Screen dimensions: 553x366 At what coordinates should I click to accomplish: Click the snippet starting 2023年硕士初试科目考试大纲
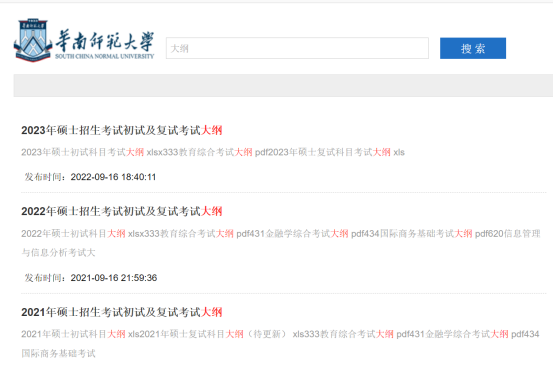[213, 152]
